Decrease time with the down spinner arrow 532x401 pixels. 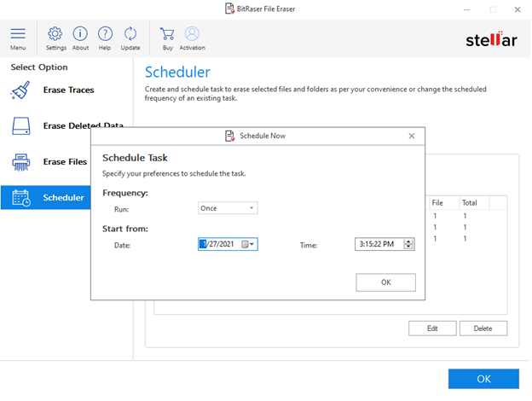(408, 247)
